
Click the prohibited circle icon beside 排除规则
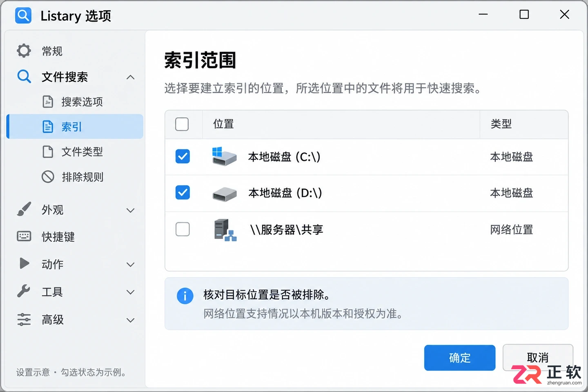[x=48, y=177]
